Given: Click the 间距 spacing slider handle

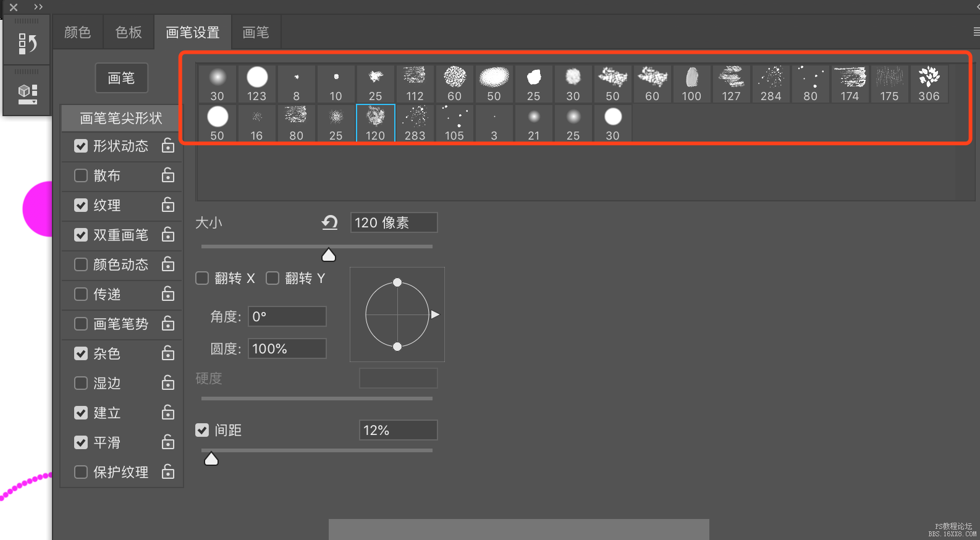Looking at the screenshot, I should click(x=211, y=458).
